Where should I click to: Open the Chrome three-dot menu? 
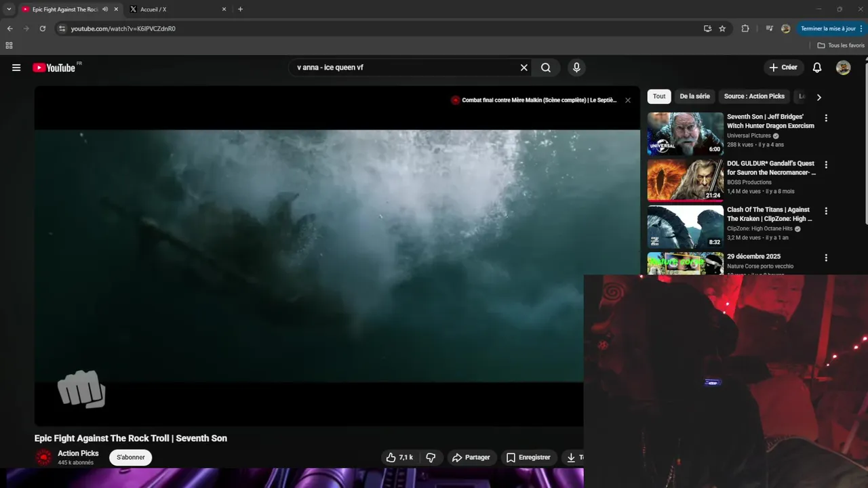coord(861,28)
